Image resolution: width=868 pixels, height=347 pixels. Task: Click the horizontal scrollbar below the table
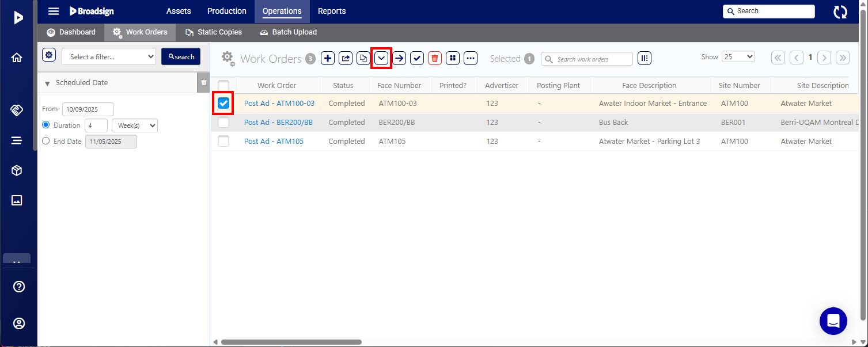point(291,342)
